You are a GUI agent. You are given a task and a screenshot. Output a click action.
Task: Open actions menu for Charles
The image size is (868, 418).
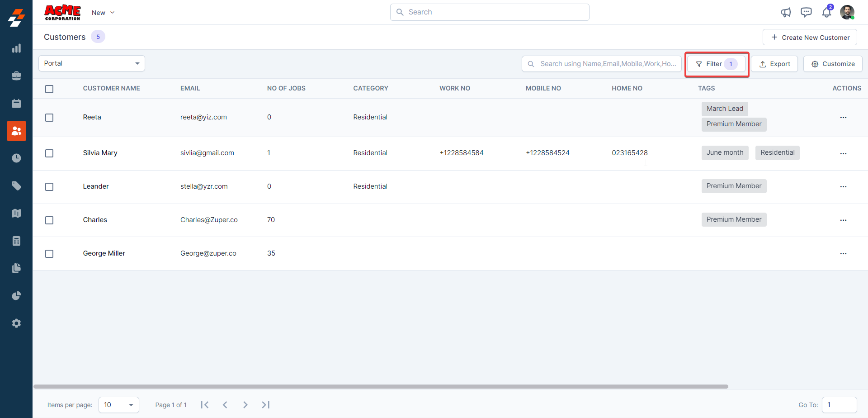tap(843, 220)
